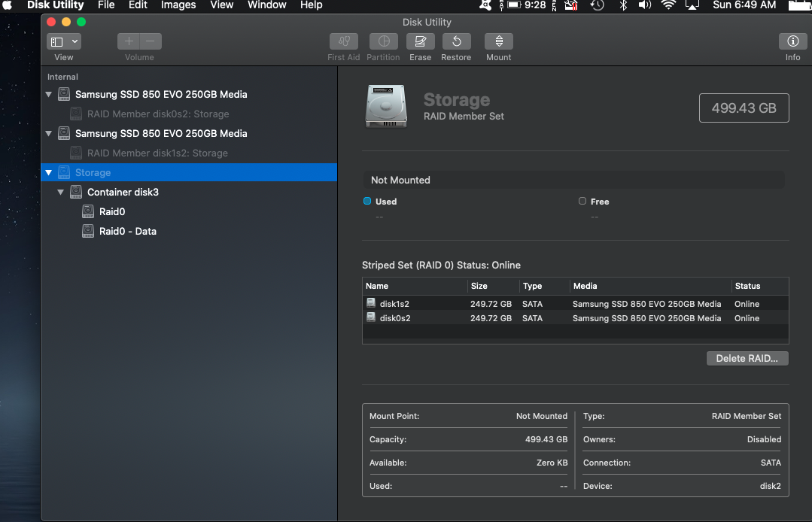Sort the RAID table by Type column
This screenshot has height=522, width=812.
(544, 286)
